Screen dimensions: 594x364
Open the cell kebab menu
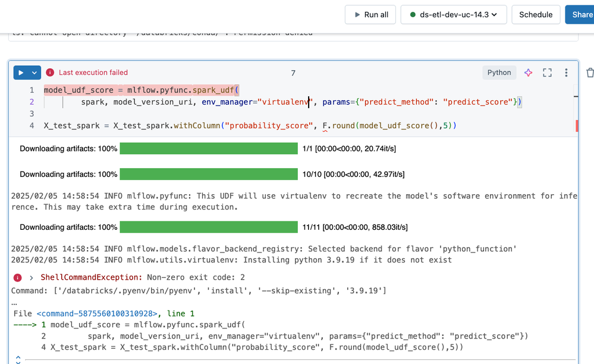(x=566, y=72)
